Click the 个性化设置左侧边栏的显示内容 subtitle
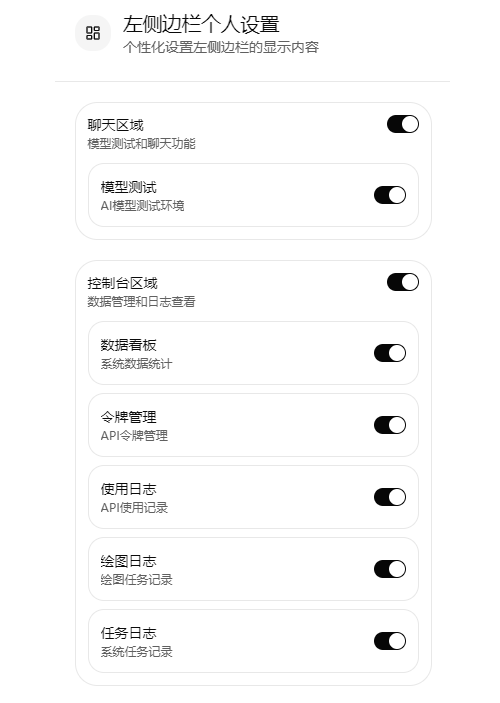 221,47
